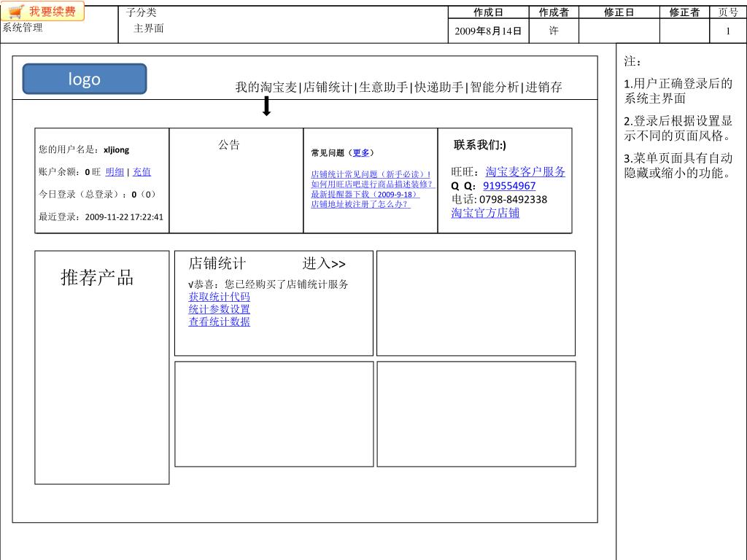Visit the 淘宝官方店铺 link
Screen dimensions: 747x560
click(485, 213)
